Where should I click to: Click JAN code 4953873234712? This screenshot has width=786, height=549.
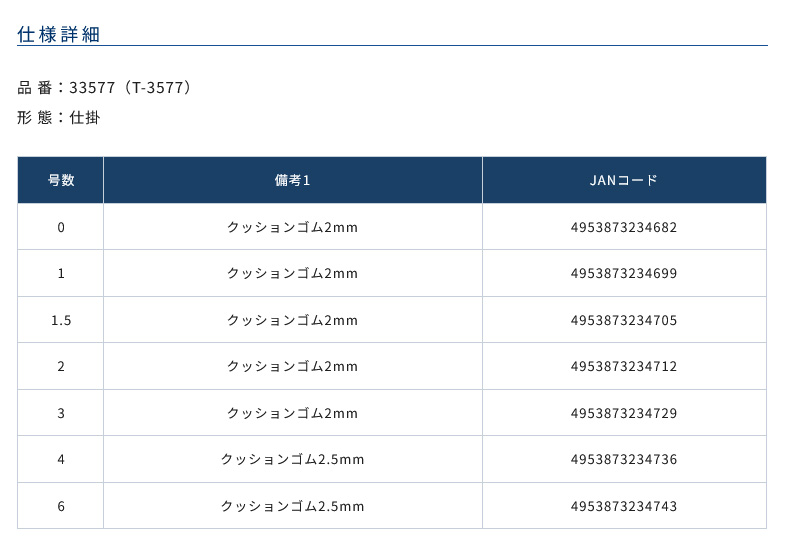click(624, 366)
